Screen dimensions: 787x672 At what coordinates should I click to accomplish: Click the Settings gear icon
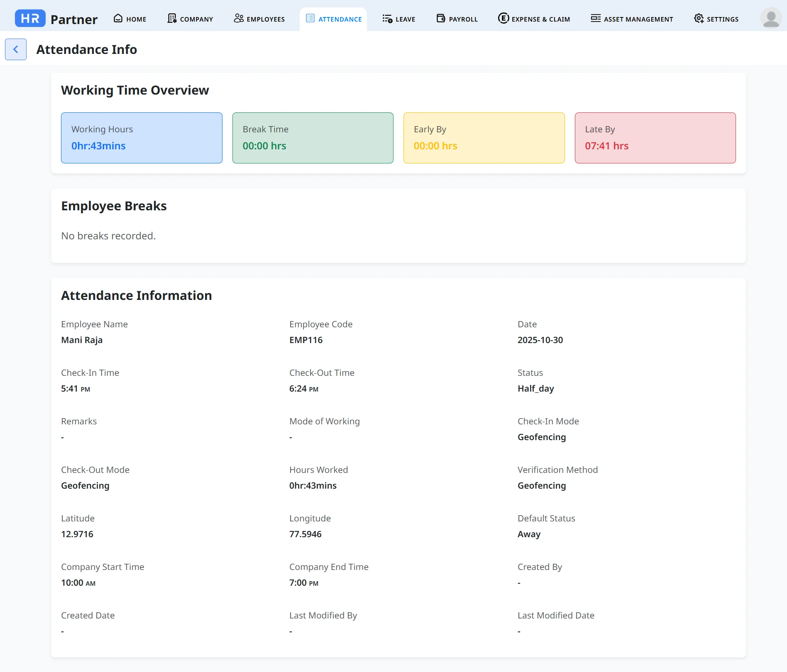pyautogui.click(x=699, y=19)
